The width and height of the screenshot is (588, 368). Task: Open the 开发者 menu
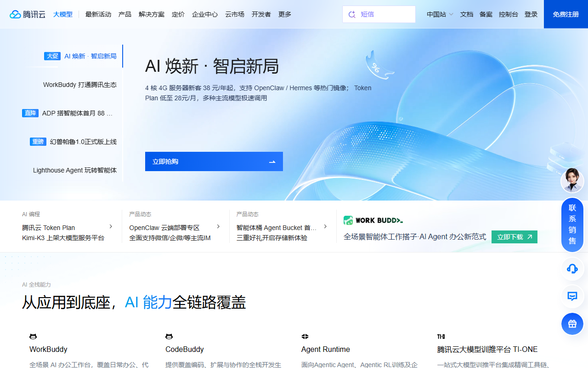click(x=261, y=14)
